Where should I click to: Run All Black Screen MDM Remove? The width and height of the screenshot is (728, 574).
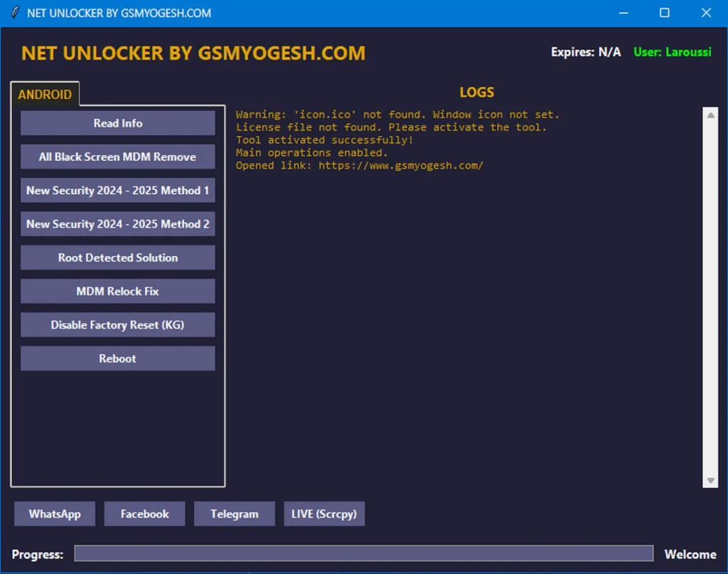tap(117, 156)
